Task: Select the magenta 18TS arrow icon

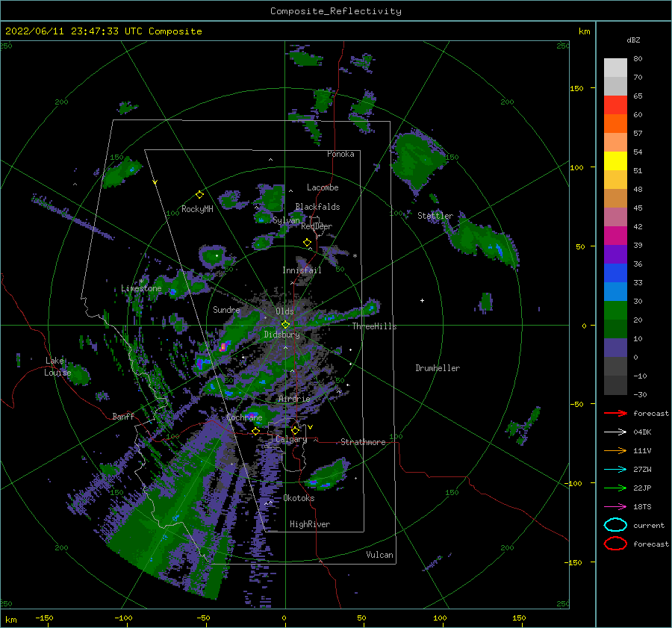Action: [615, 506]
